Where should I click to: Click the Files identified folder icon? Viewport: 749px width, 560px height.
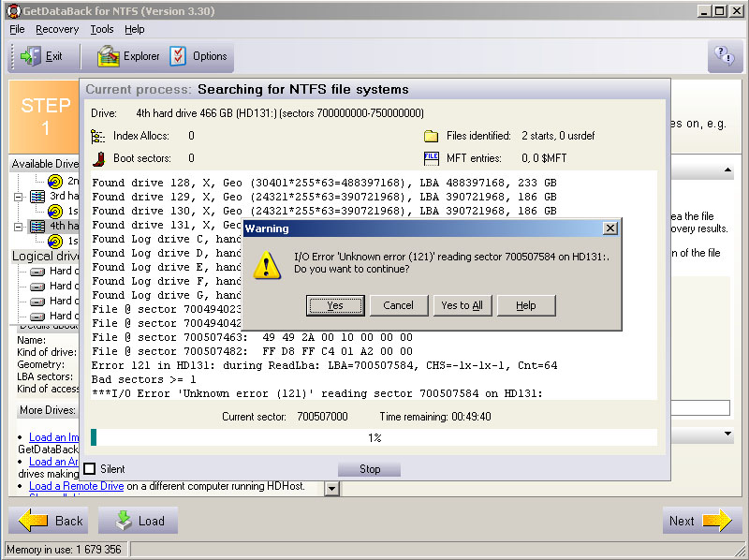431,136
